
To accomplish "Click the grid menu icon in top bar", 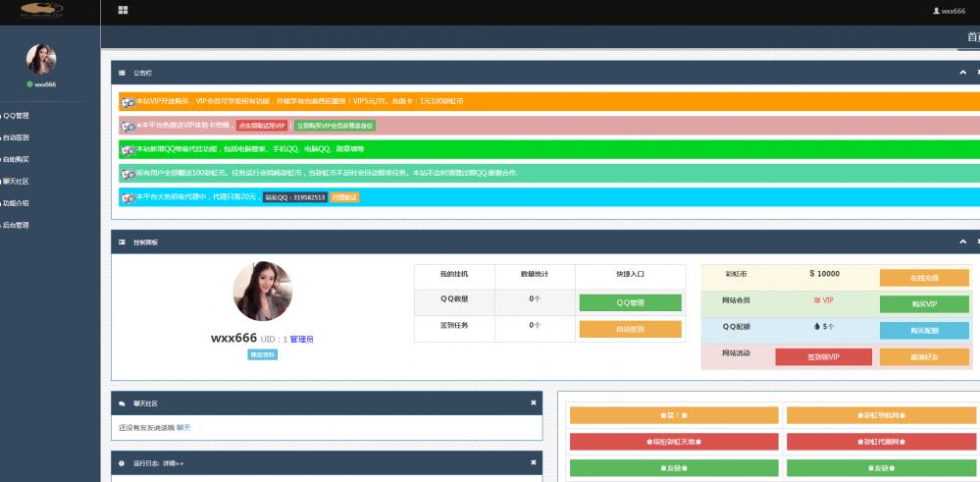I will point(123,10).
